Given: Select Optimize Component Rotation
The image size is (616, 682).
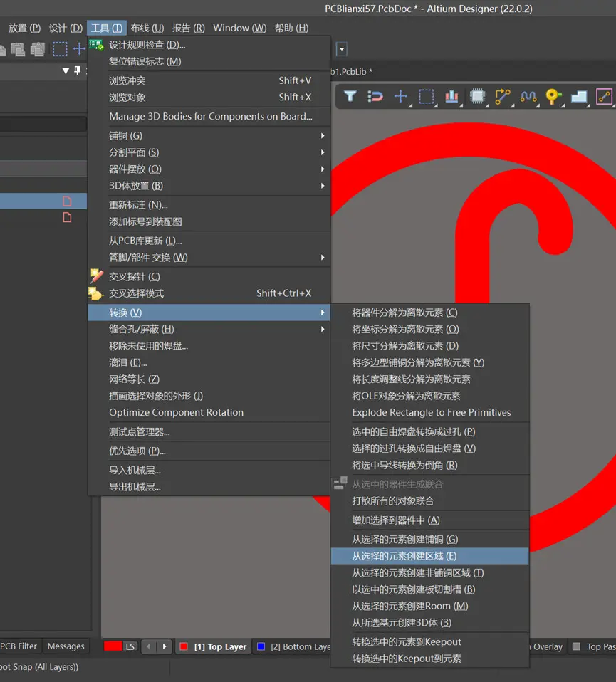Looking at the screenshot, I should tap(209, 412).
